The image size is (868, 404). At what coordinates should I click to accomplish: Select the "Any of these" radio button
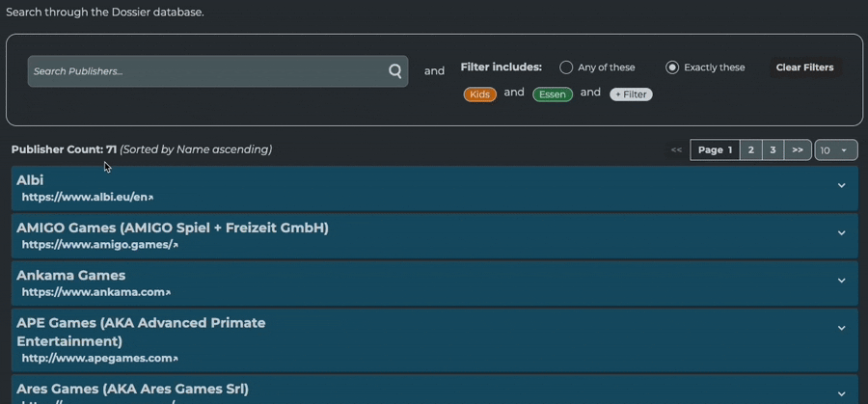coord(566,67)
